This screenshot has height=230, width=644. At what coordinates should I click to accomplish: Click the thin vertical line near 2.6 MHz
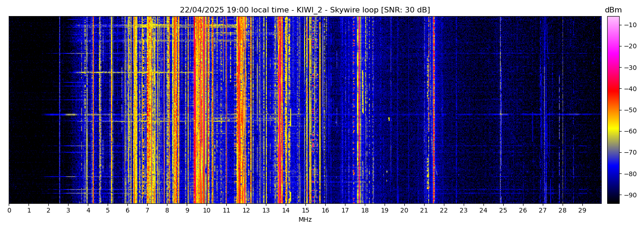click(x=60, y=110)
